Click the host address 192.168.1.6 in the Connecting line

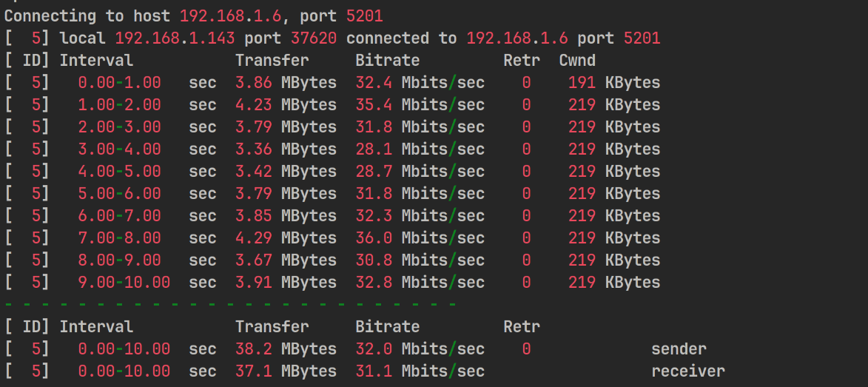coord(231,16)
